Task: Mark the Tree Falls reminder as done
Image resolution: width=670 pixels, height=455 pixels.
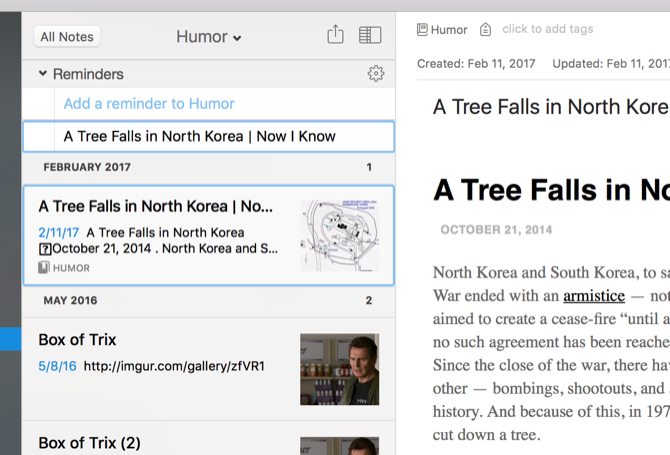Action: click(x=38, y=137)
